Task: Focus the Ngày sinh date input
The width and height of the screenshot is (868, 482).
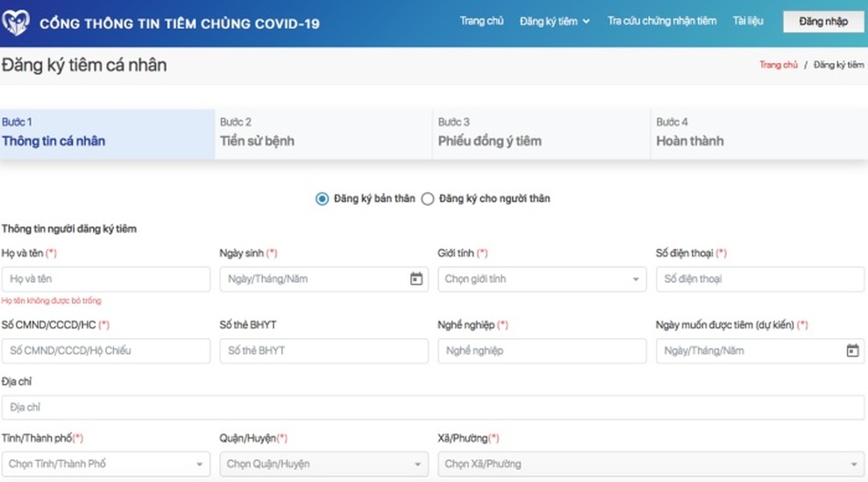Action: point(324,279)
